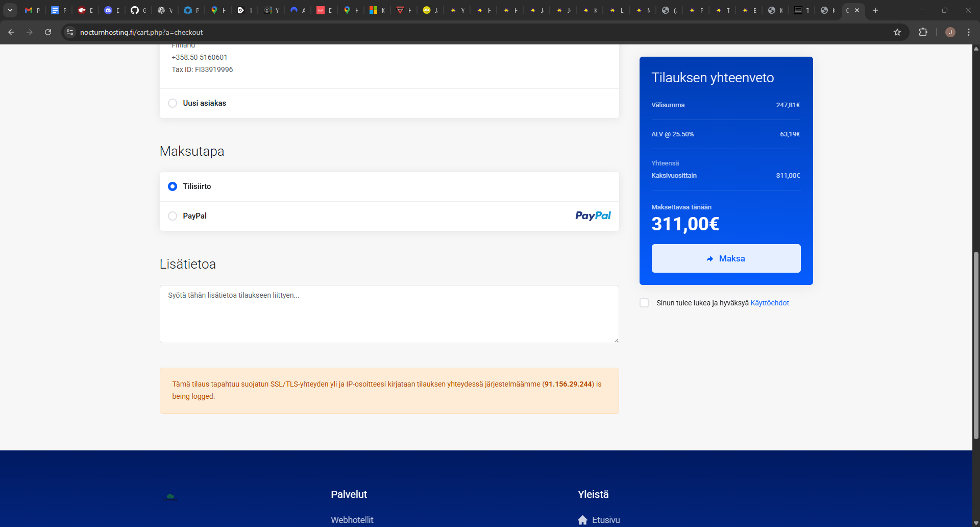Choose PayPal as payment method

tap(173, 216)
